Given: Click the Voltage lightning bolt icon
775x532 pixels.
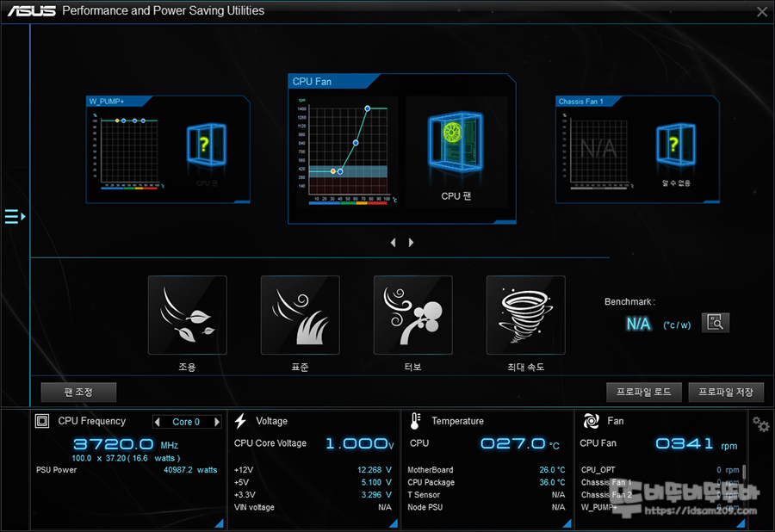Looking at the screenshot, I should click(x=240, y=421).
